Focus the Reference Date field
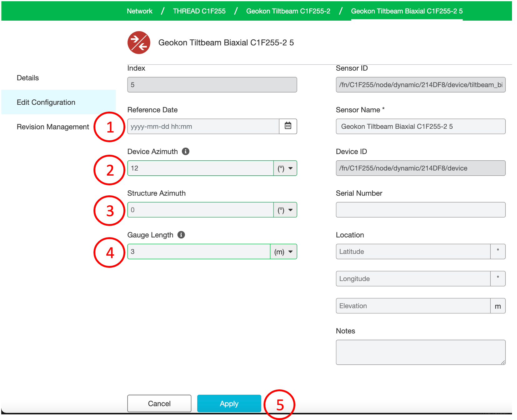The height and width of the screenshot is (420, 517). [203, 126]
